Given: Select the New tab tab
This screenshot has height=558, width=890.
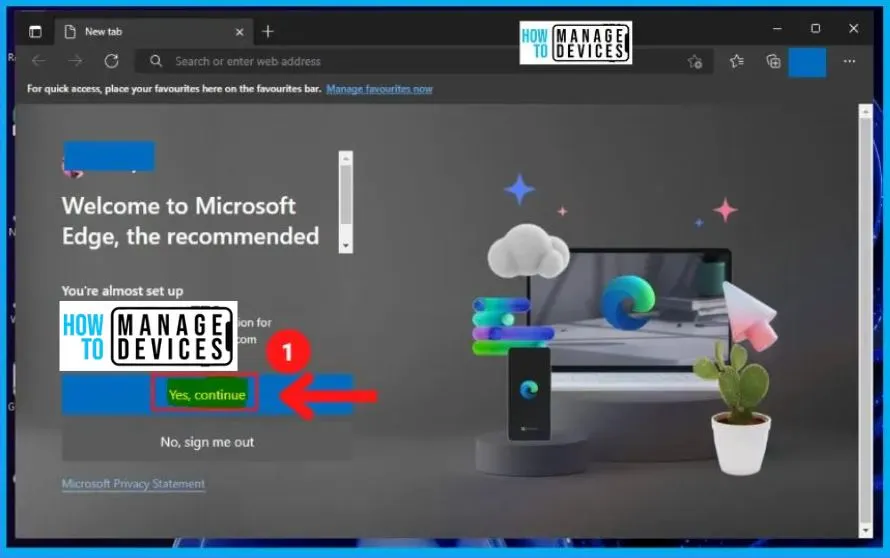Looking at the screenshot, I should (153, 32).
